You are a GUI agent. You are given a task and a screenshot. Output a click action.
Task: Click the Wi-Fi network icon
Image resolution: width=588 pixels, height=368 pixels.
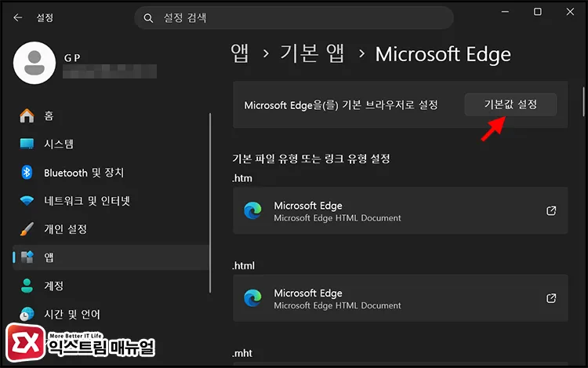[x=27, y=201]
